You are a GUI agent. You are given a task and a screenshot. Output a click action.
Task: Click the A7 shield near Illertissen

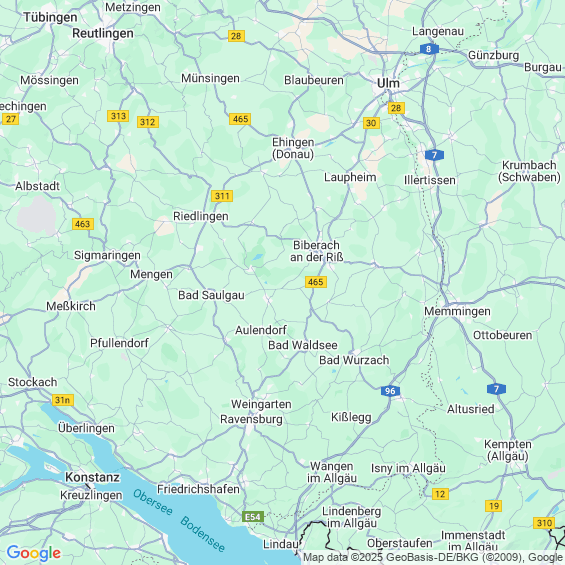pyautogui.click(x=434, y=155)
